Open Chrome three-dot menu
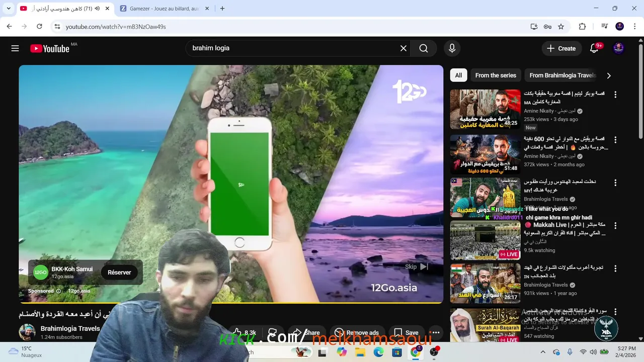Image resolution: width=644 pixels, height=362 pixels. click(x=635, y=27)
